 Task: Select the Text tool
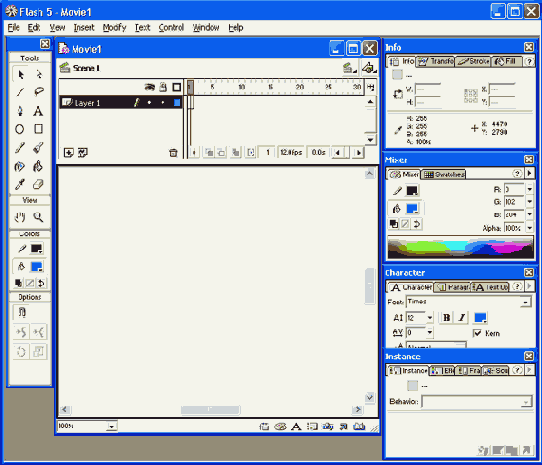coord(38,111)
